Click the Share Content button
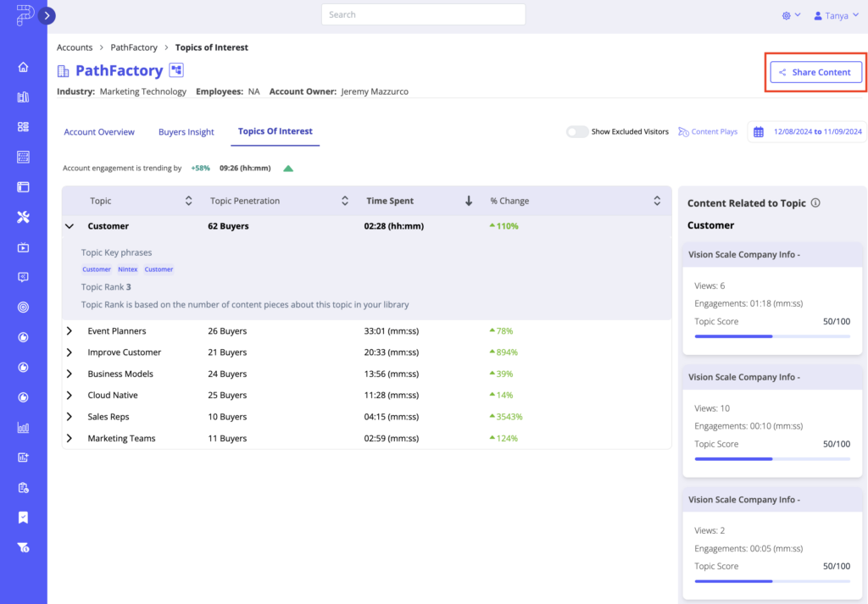Screen dimensions: 868x604 [x=816, y=72]
